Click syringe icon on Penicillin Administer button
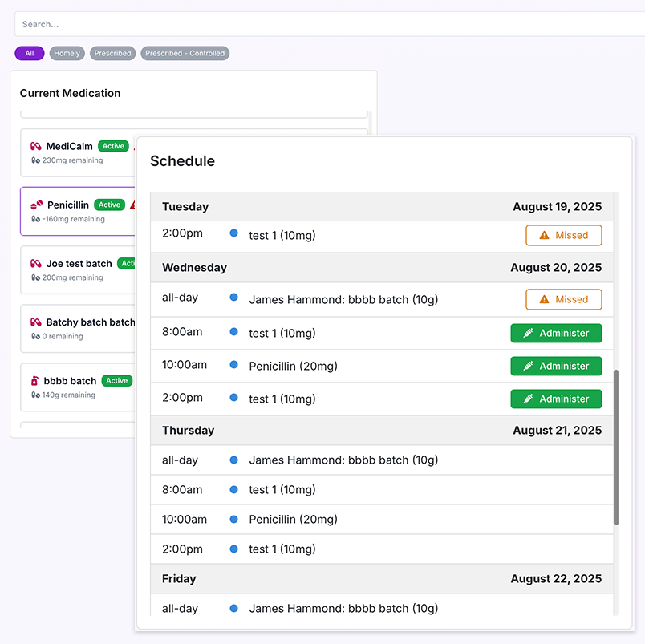645x644 pixels. [529, 366]
